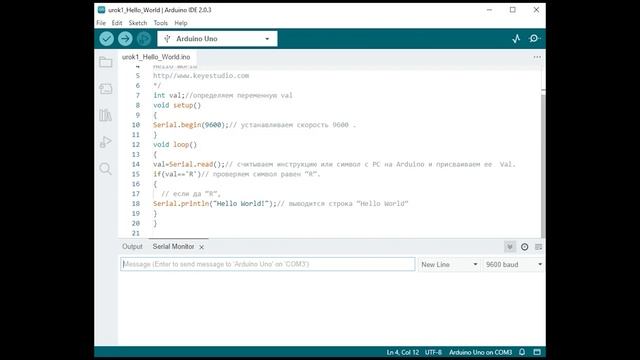Click Arduino Uno on COM3 status entry

(480, 352)
